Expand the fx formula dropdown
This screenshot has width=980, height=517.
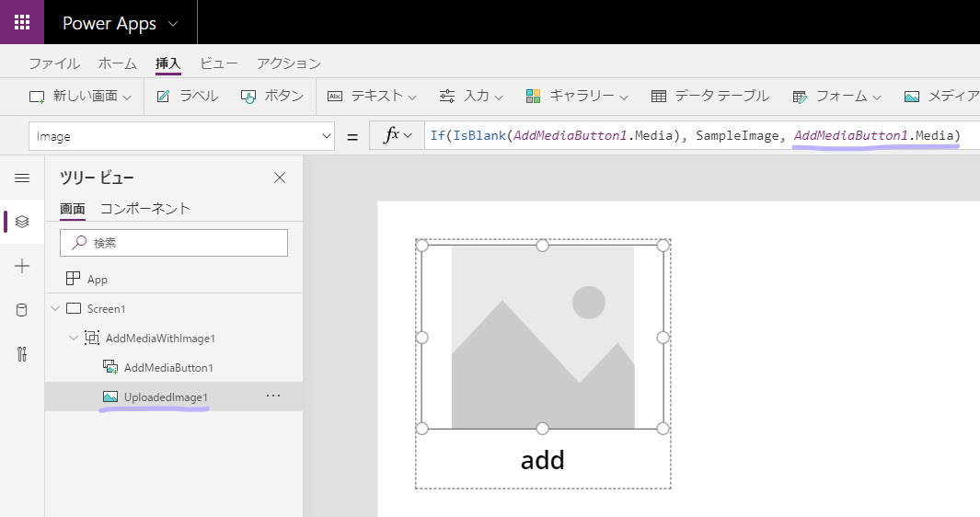(x=398, y=136)
